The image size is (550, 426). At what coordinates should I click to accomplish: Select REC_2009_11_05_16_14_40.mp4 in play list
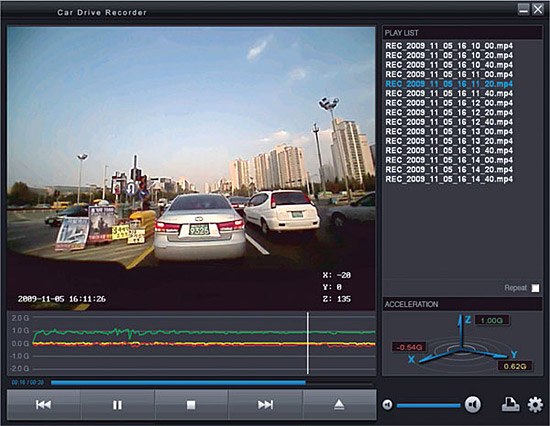[449, 179]
